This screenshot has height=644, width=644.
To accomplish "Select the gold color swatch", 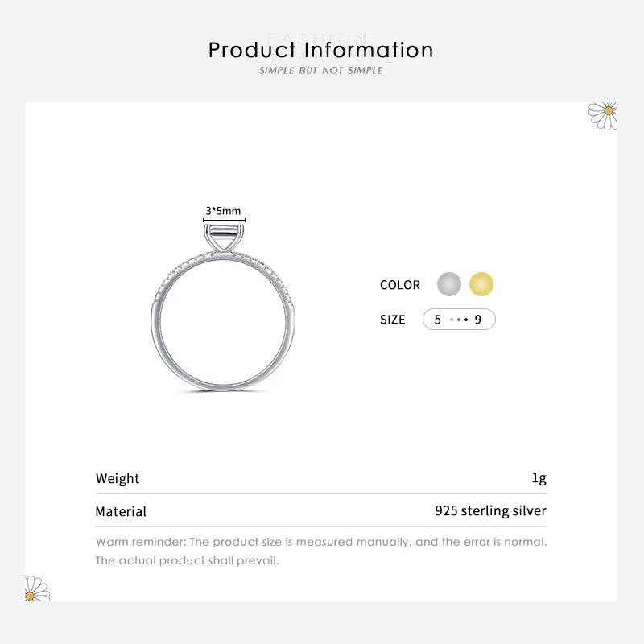I will [481, 284].
